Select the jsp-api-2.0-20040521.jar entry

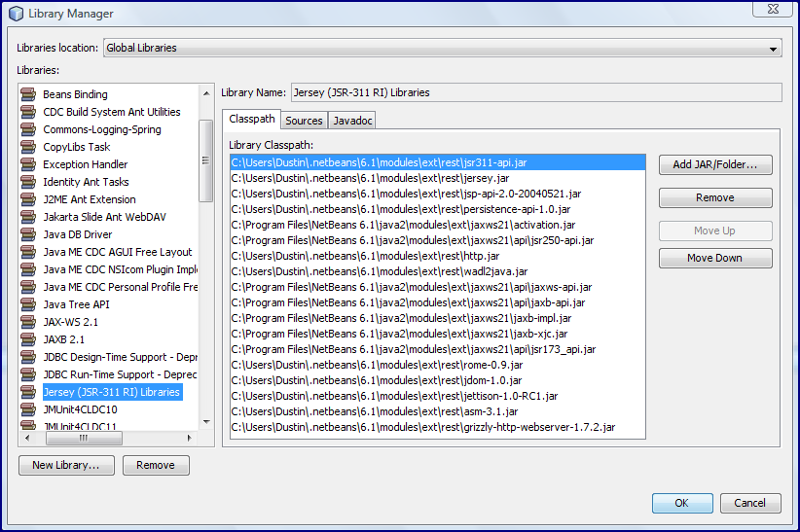[438, 194]
